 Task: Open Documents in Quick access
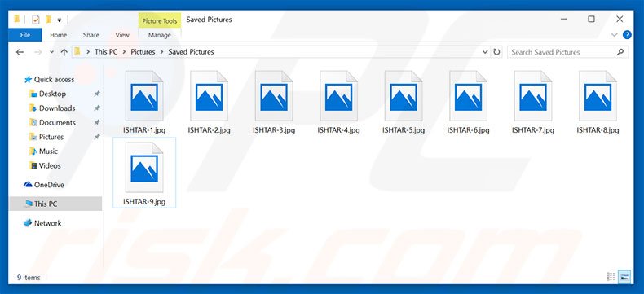point(58,123)
